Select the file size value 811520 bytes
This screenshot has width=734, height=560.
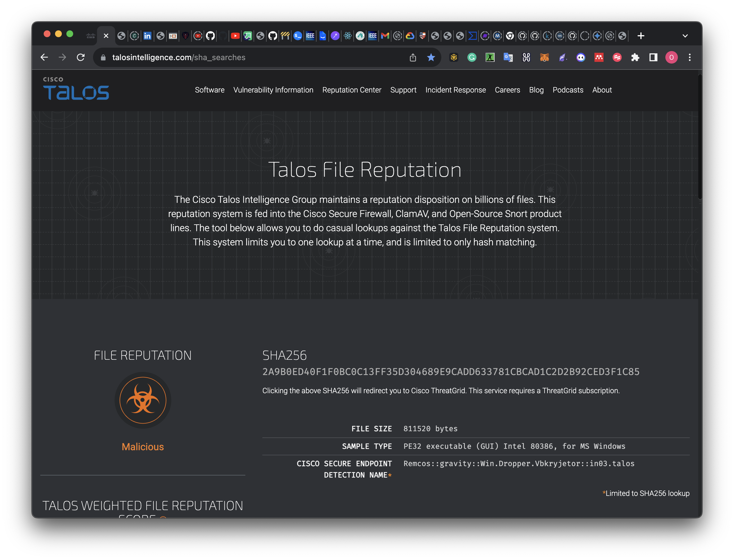tap(430, 429)
